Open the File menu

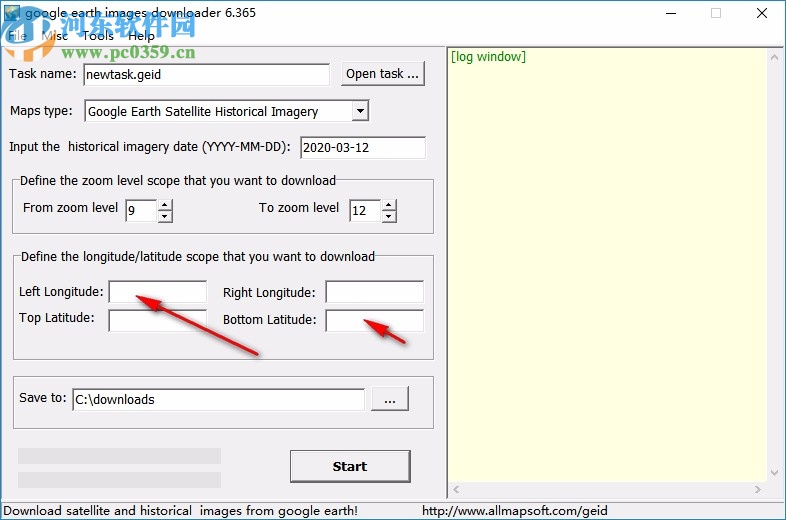pyautogui.click(x=17, y=36)
